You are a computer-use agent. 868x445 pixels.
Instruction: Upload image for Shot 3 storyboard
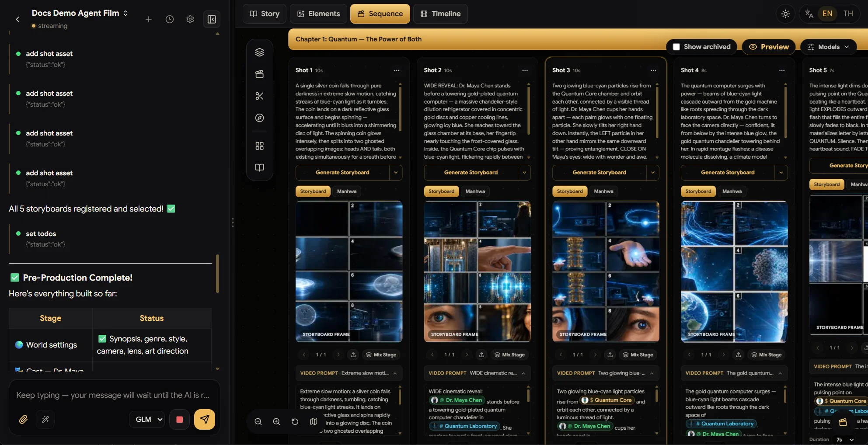coord(610,355)
